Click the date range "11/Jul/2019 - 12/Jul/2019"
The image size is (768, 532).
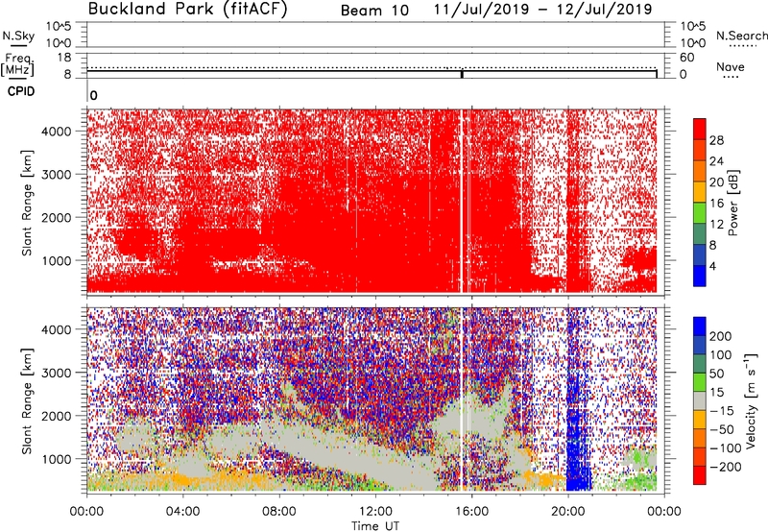pyautogui.click(x=542, y=10)
